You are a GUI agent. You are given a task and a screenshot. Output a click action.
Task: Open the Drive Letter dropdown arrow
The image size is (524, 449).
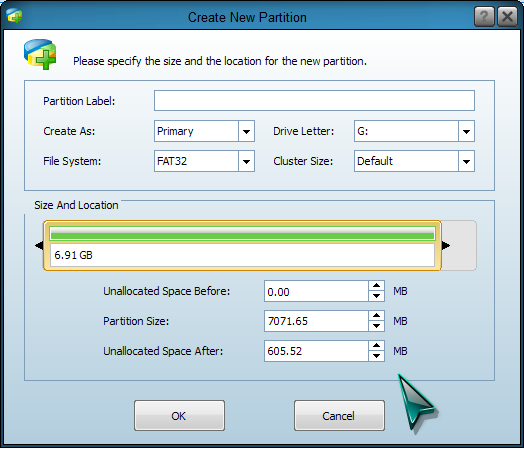click(x=467, y=131)
